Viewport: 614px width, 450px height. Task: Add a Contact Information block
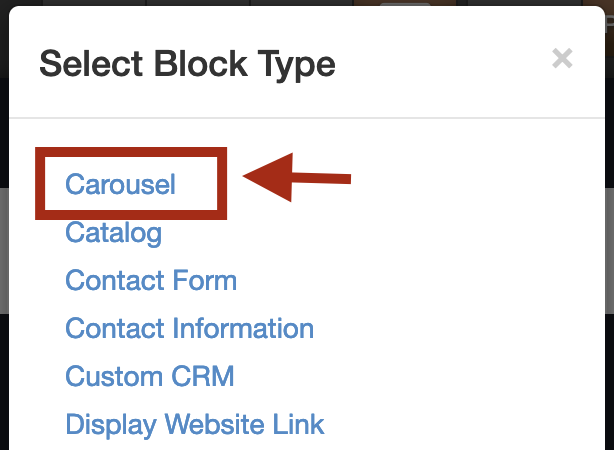(x=190, y=328)
